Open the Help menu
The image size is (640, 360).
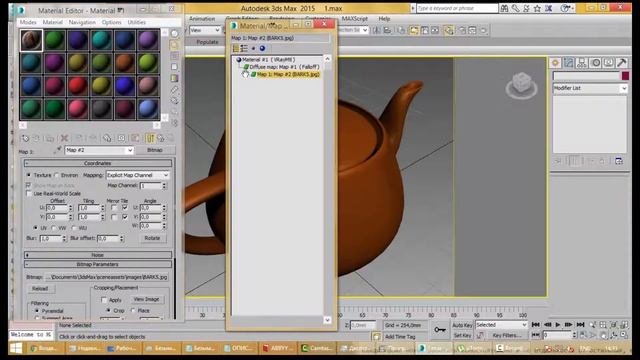[x=384, y=19]
